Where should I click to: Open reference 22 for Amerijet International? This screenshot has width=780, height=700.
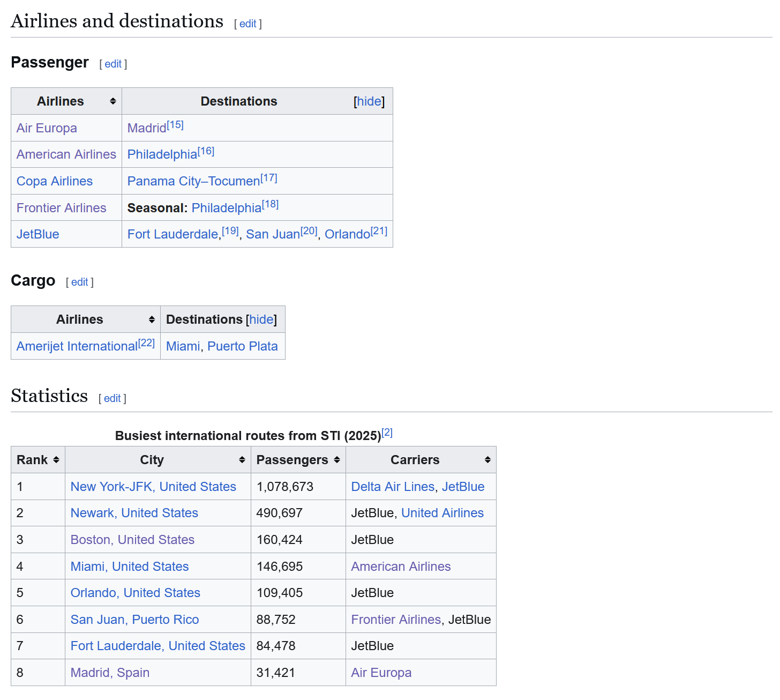coord(147,343)
